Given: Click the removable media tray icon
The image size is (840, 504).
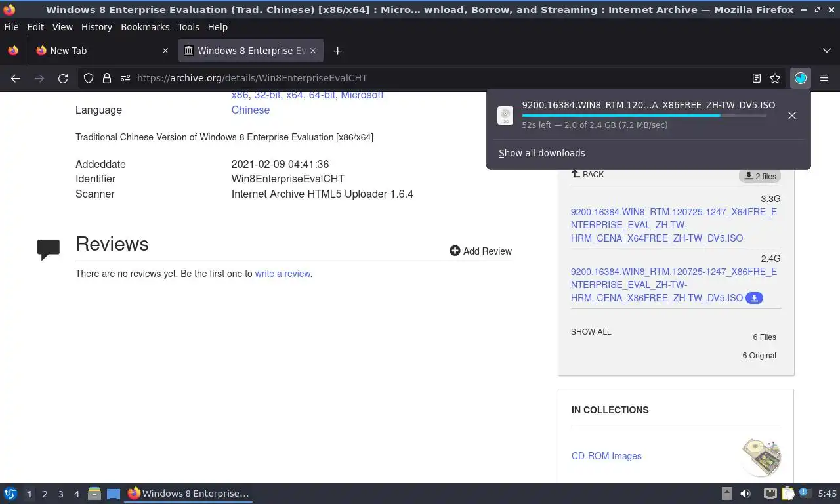Looking at the screenshot, I should point(727,493).
